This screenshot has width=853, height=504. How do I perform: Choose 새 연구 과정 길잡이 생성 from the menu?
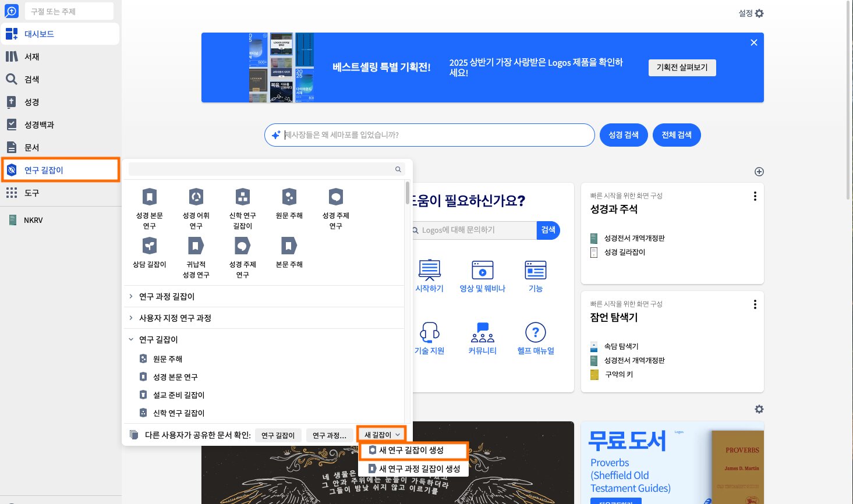tap(413, 468)
